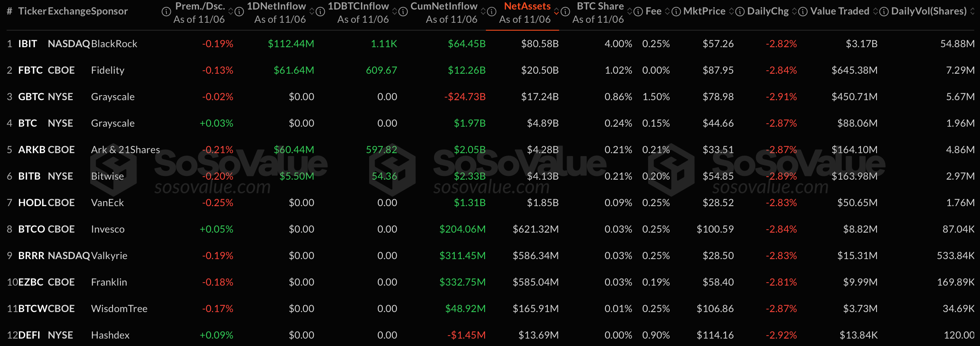Open info icon before DailyVol(Shares) header
The image size is (980, 346).
point(884,12)
